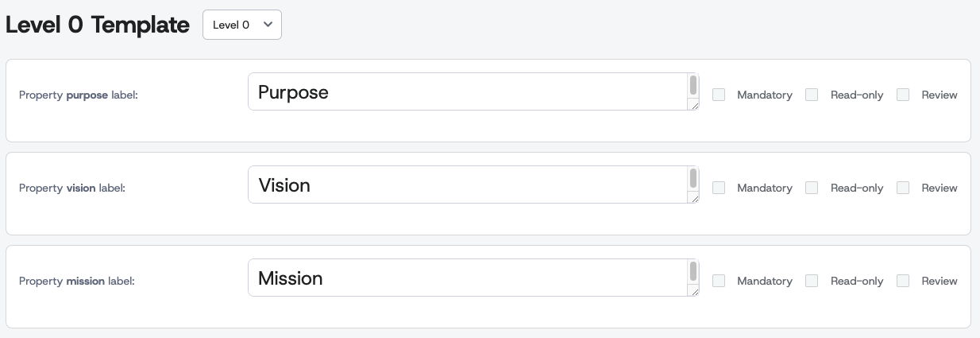Viewport: 980px width, 338px height.
Task: Click the Mission label text field
Action: click(x=467, y=278)
